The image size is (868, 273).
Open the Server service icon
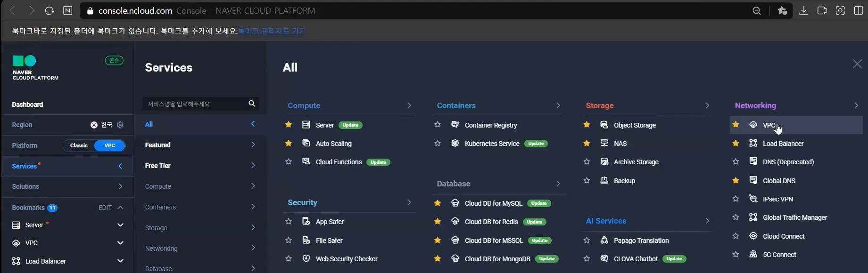[306, 125]
